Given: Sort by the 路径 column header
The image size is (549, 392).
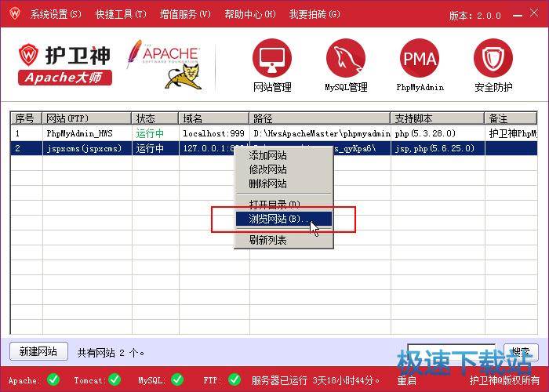Looking at the screenshot, I should (320, 118).
